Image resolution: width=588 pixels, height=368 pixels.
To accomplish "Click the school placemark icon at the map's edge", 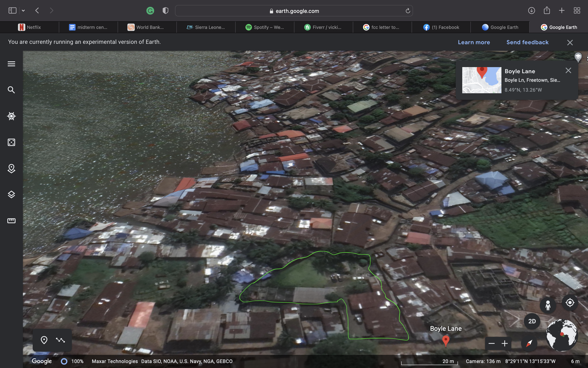I will pos(578,57).
